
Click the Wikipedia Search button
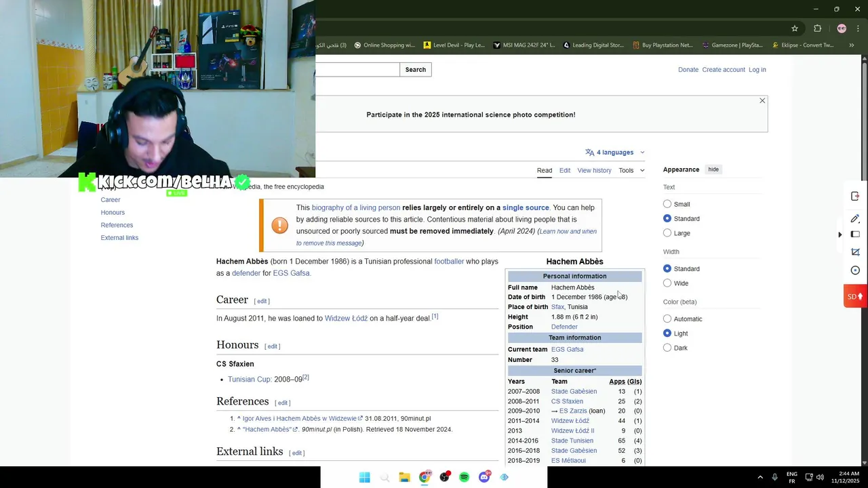click(416, 70)
